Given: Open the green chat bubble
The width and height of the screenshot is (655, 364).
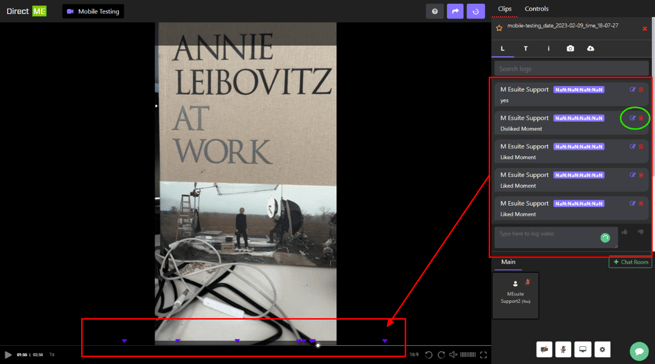Looking at the screenshot, I should pyautogui.click(x=639, y=351).
